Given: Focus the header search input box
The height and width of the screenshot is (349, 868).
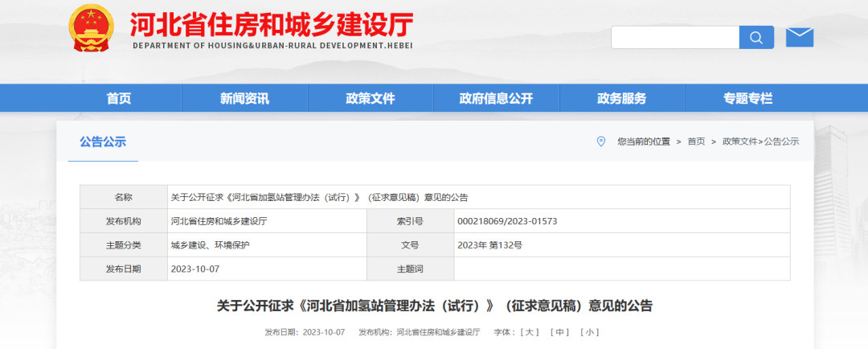Looking at the screenshot, I should [x=675, y=37].
